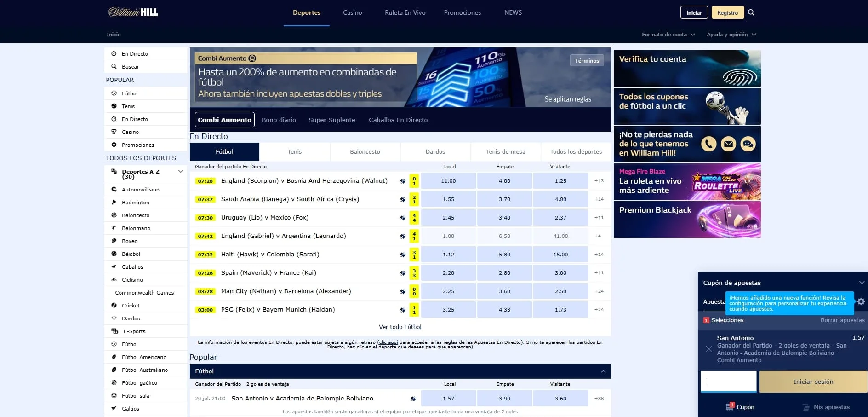The width and height of the screenshot is (868, 417).
Task: Click Borrar apuestas in bet slip
Action: tap(842, 320)
